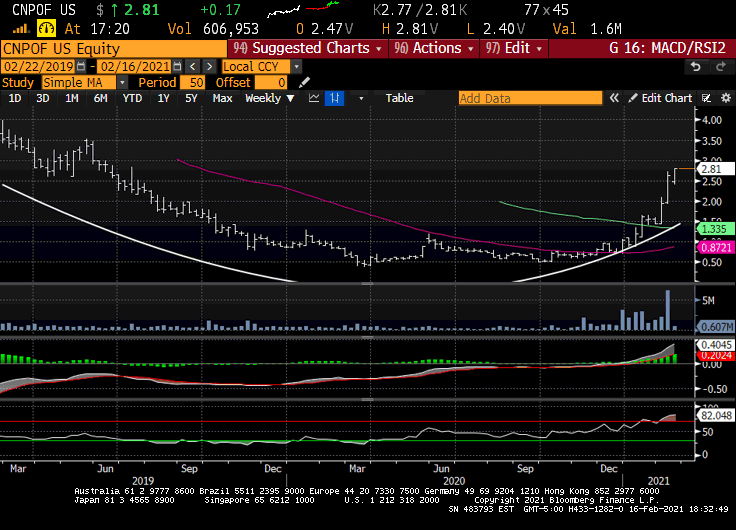The width and height of the screenshot is (736, 530).
Task: Collapse toolbar using double chevron icon
Action: 614,98
